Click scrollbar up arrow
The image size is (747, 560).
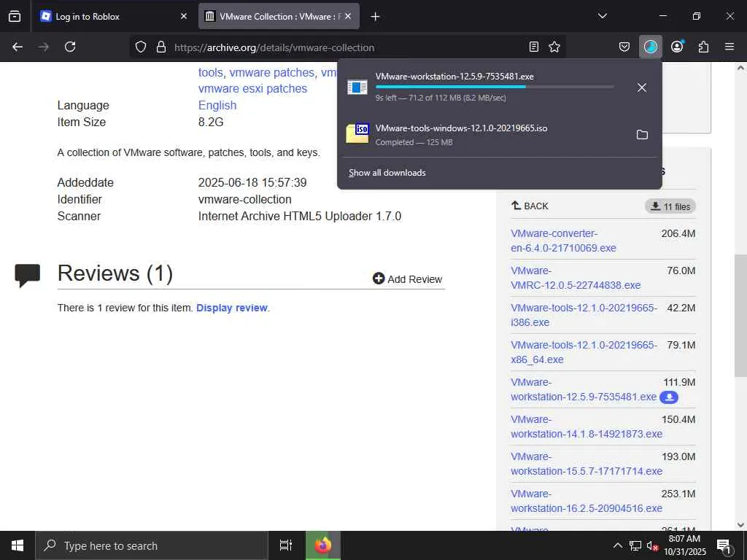coord(740,68)
